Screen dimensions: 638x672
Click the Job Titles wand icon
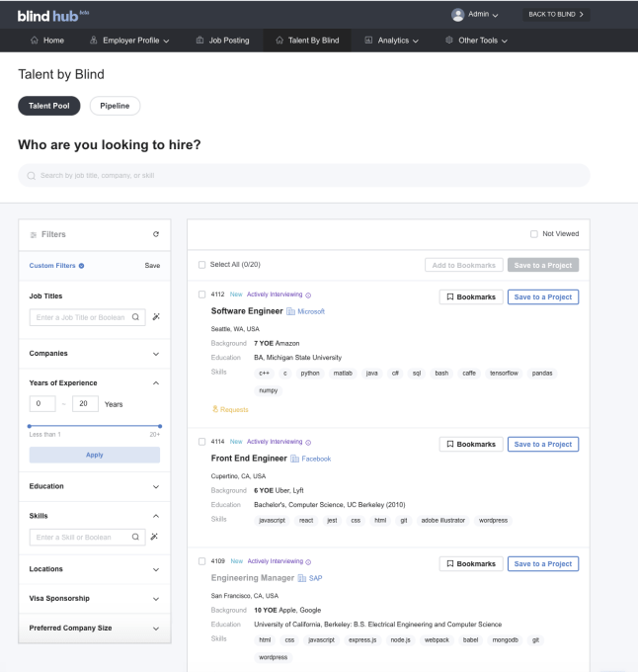coord(155,317)
